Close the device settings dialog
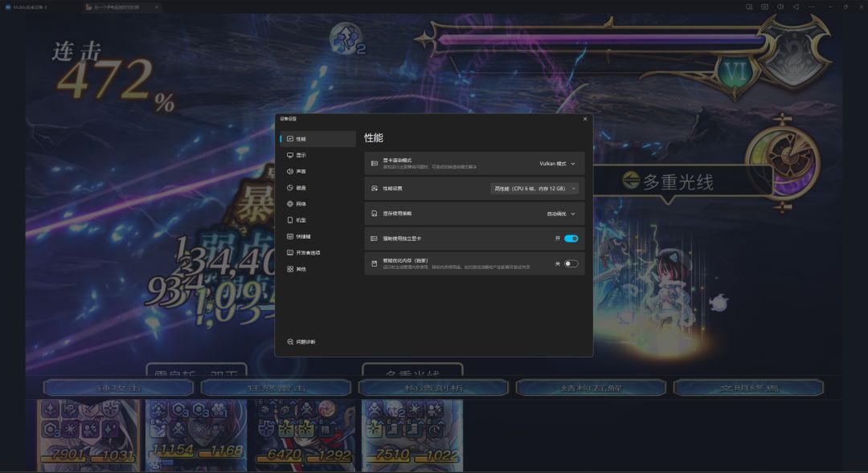Image resolution: width=868 pixels, height=473 pixels. click(x=585, y=119)
